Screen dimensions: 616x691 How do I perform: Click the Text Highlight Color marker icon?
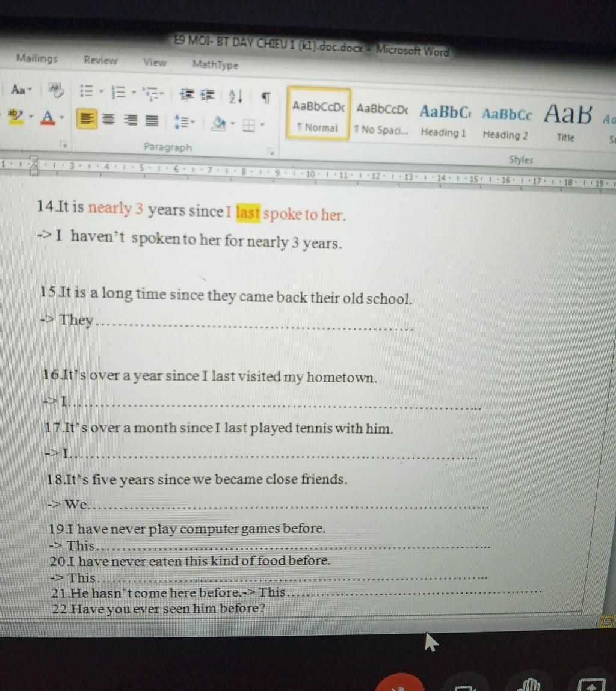click(x=17, y=116)
